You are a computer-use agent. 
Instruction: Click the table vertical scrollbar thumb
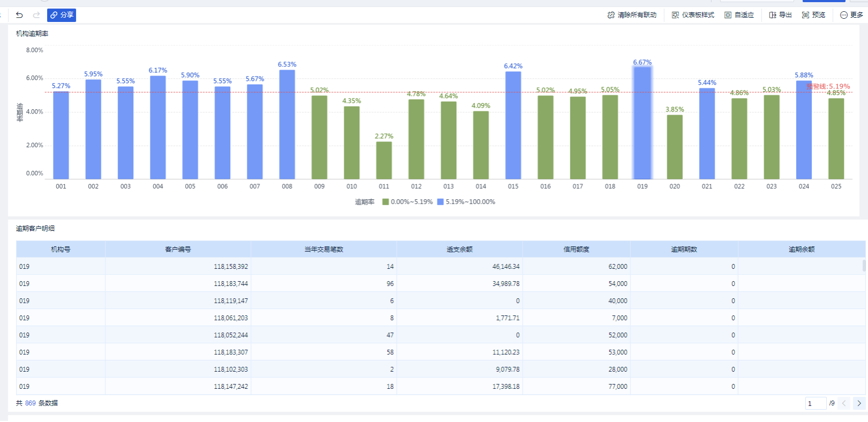(x=864, y=266)
